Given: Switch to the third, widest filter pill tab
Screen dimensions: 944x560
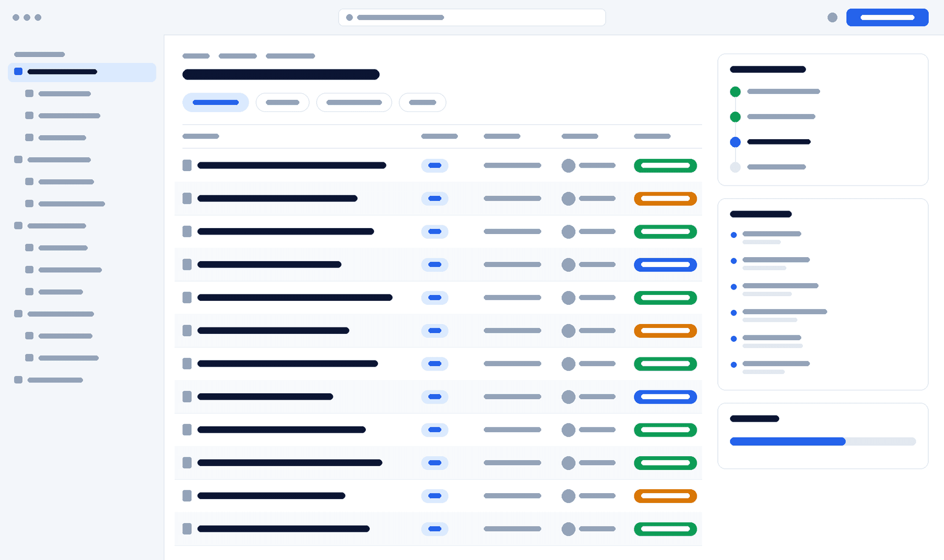Looking at the screenshot, I should 354,102.
